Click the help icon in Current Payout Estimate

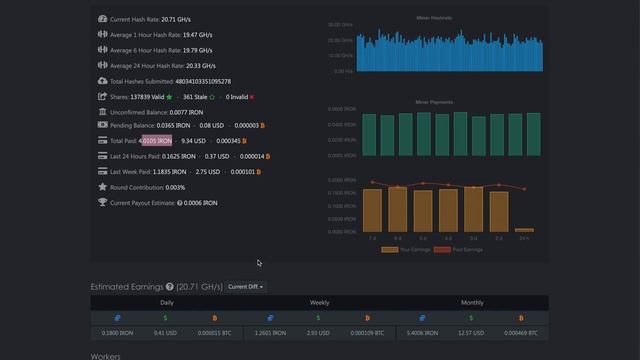[x=180, y=203]
